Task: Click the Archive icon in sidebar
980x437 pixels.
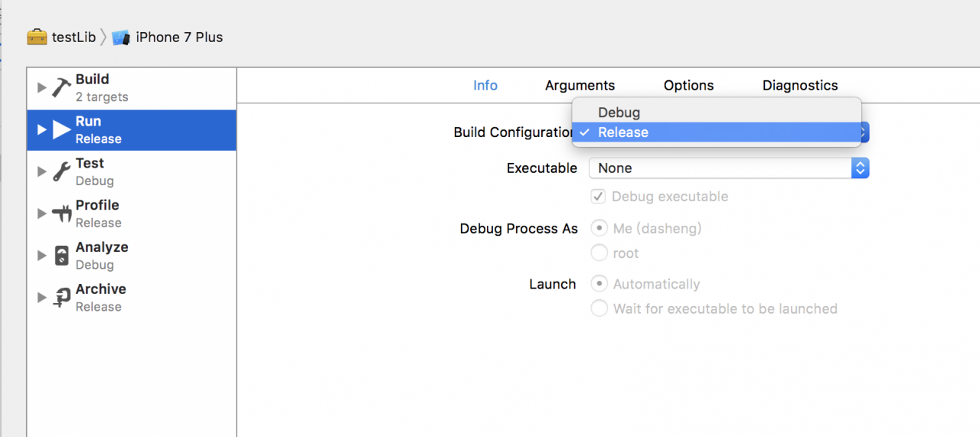Action: coord(62,298)
